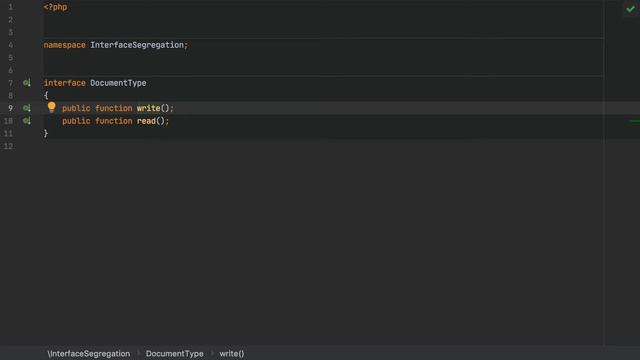Viewport: 640px width, 360px height.
Task: Click the gutter icon next to read() method
Action: pos(27,121)
